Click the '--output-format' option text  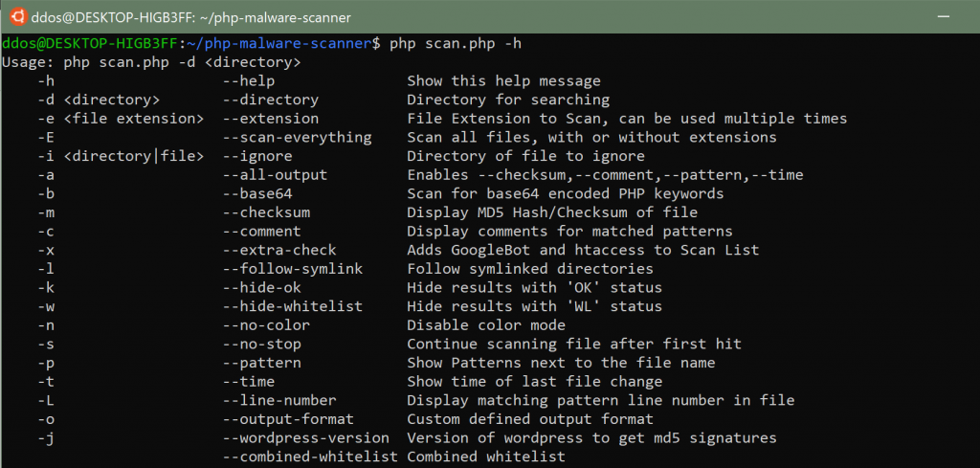(x=289, y=418)
